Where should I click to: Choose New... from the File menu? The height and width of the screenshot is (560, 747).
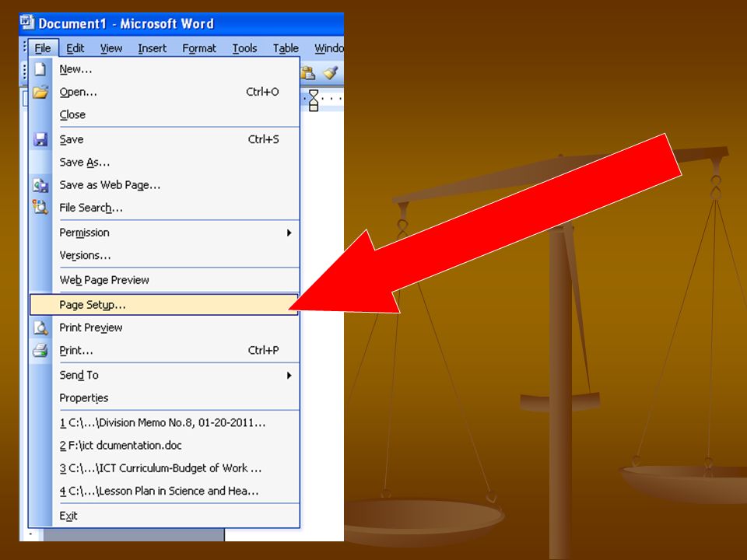[x=164, y=69]
